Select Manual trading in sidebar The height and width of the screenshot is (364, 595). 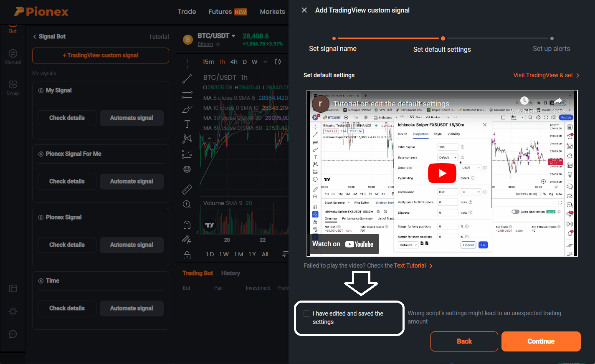coord(13,57)
